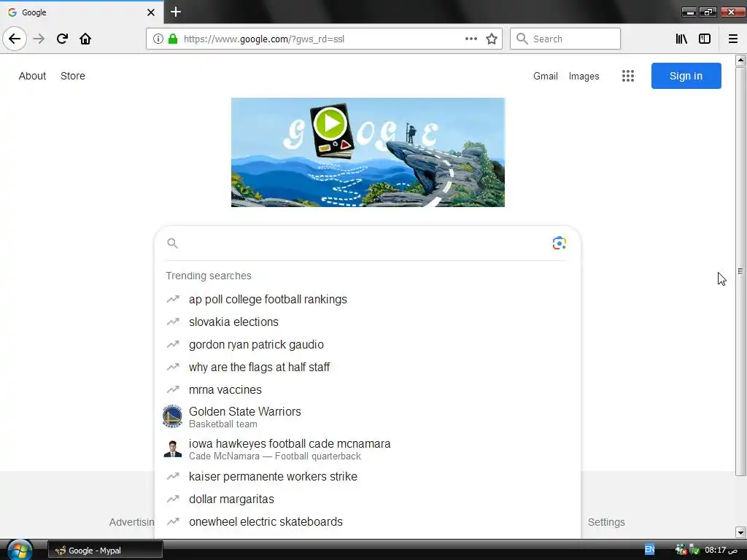Open a new tab with plus button
The width and height of the screenshot is (747, 560).
[176, 12]
